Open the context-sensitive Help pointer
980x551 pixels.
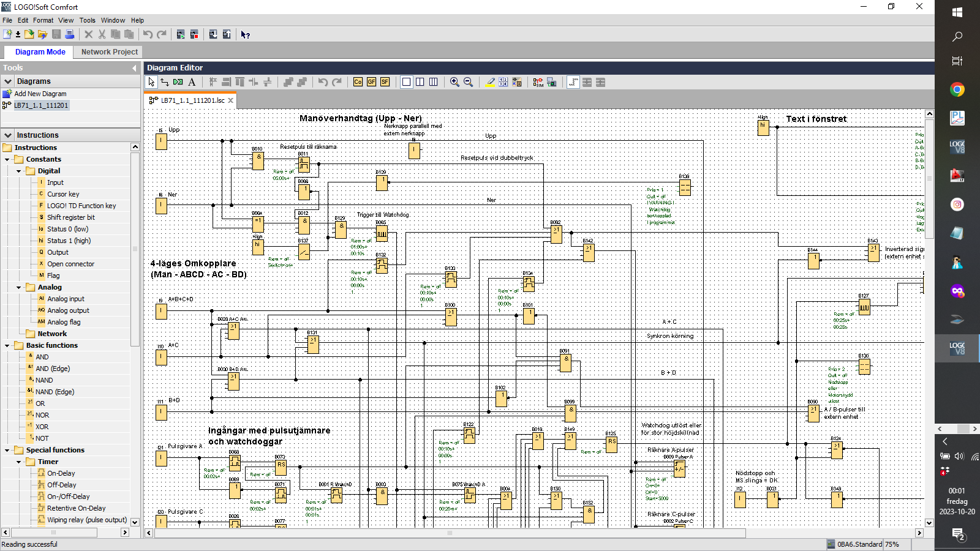pyautogui.click(x=245, y=35)
